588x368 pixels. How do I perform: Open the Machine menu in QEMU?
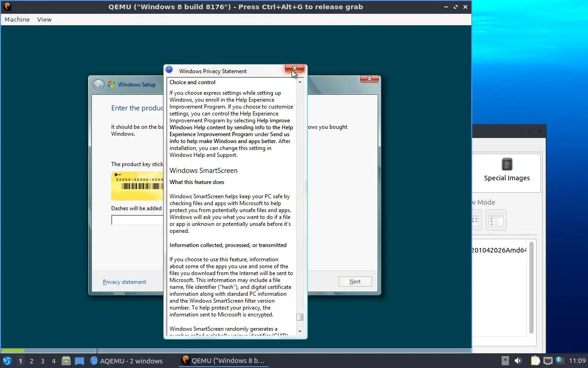(x=17, y=19)
